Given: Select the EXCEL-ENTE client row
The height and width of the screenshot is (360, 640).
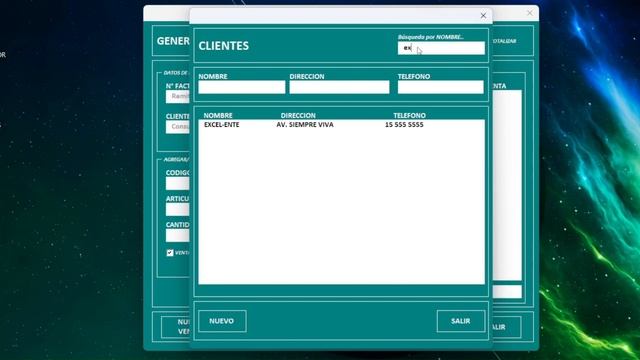Looking at the screenshot, I should tap(341, 124).
